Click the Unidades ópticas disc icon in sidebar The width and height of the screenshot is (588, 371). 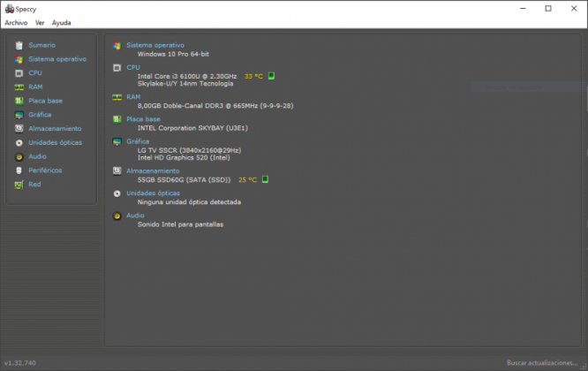click(19, 142)
